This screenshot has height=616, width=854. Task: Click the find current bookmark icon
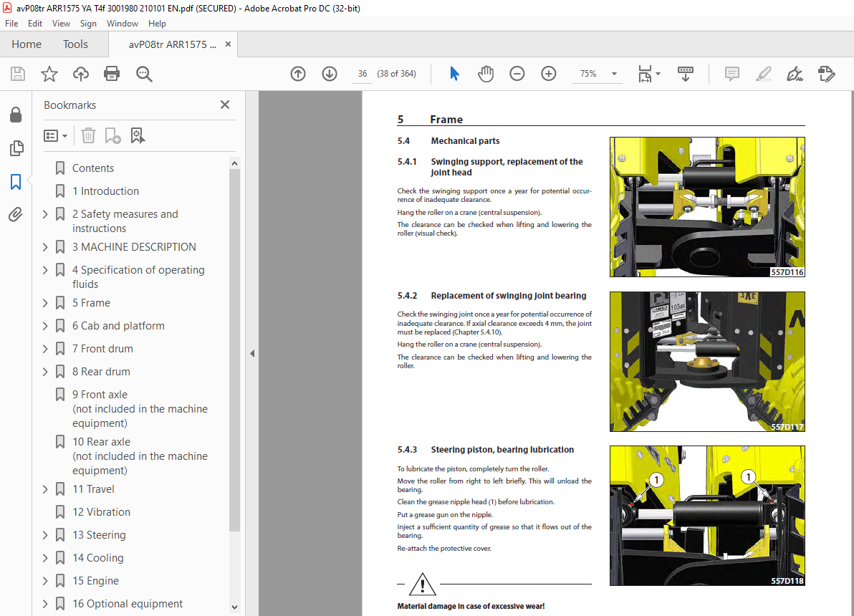138,135
